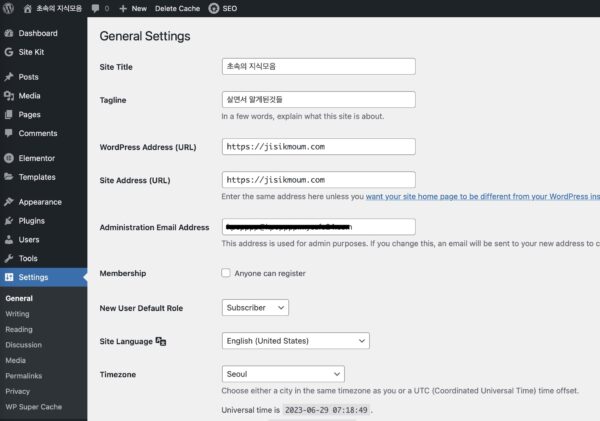Enable the Anyone can register checkbox

(226, 273)
